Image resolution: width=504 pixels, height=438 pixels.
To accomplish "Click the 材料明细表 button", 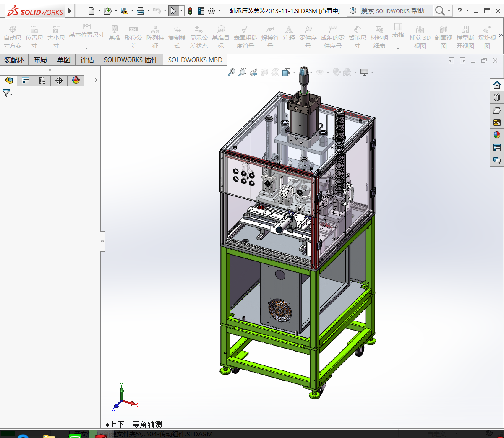I will pyautogui.click(x=379, y=36).
